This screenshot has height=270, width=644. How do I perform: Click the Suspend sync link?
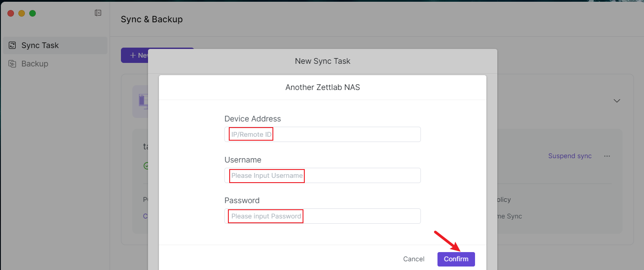[570, 156]
